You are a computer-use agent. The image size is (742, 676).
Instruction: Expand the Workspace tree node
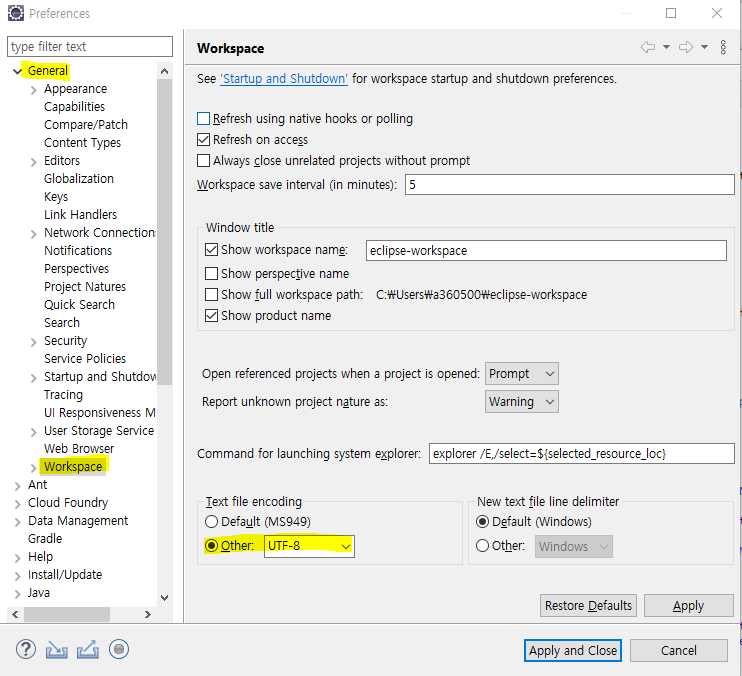[34, 468]
